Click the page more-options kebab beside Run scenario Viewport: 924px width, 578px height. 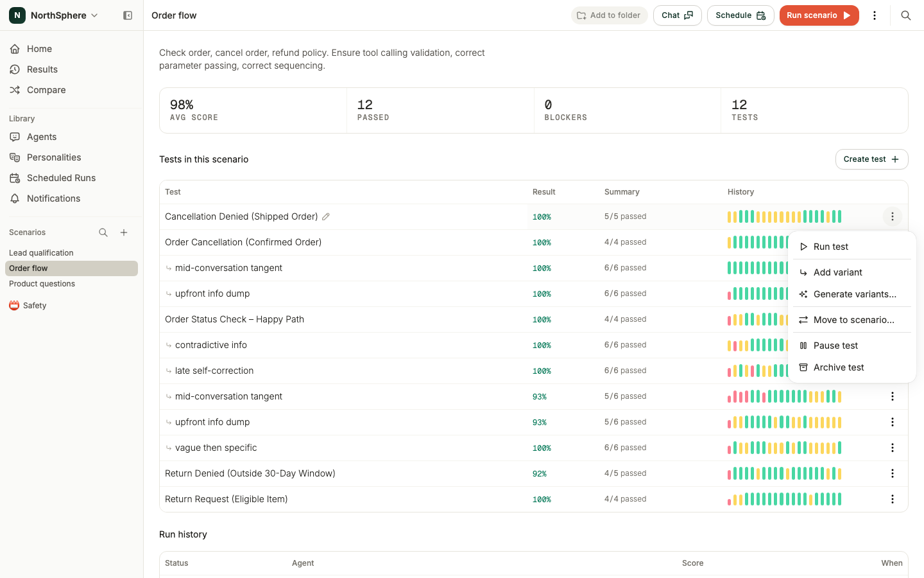coord(875,15)
